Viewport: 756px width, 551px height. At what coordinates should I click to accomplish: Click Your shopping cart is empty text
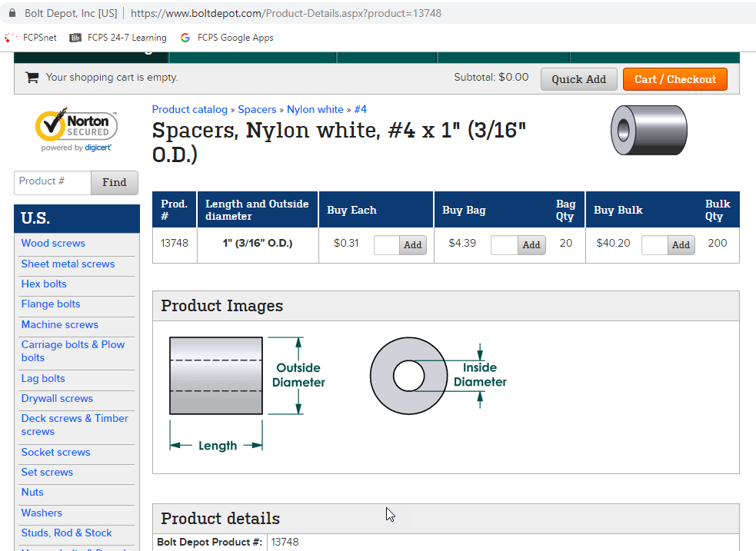tap(112, 78)
